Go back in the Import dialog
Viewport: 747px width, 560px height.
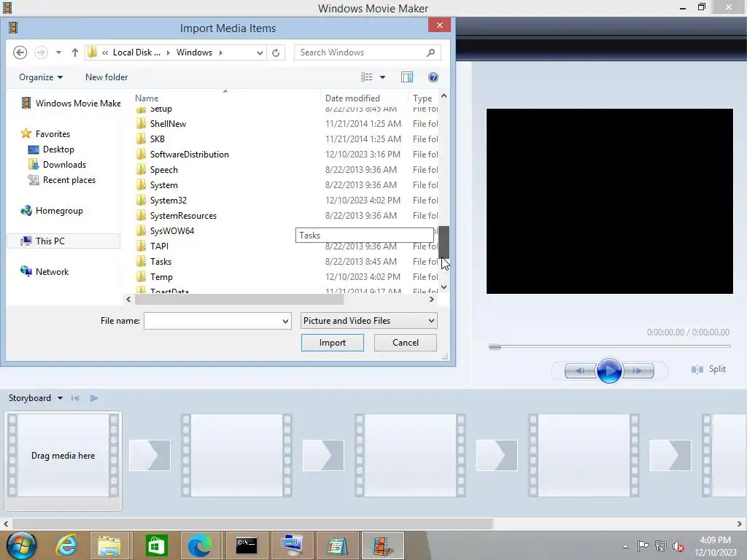click(x=20, y=52)
